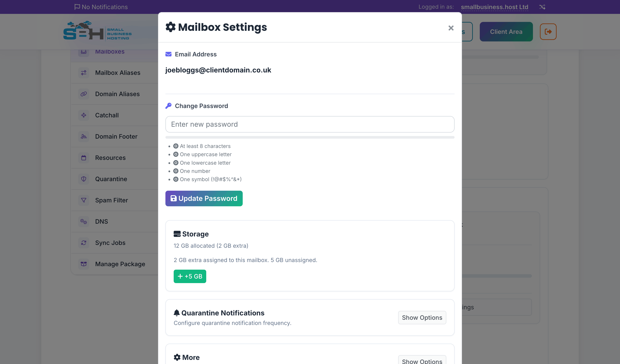
Task: Open Domain Aliases menu item
Action: coord(114,94)
